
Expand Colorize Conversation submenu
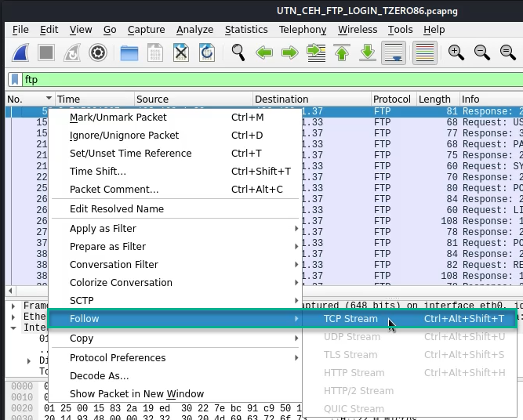coord(175,283)
